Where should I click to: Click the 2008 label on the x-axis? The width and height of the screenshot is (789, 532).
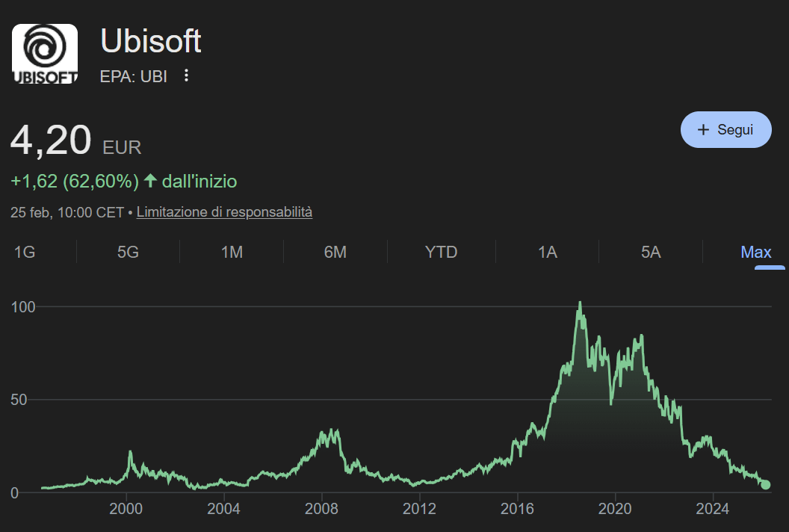coord(321,510)
